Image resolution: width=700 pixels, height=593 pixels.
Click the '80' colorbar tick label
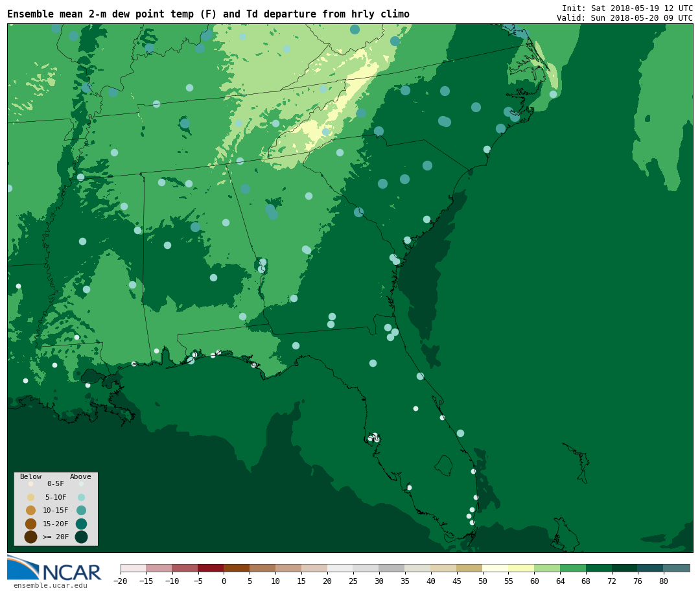[x=664, y=581]
